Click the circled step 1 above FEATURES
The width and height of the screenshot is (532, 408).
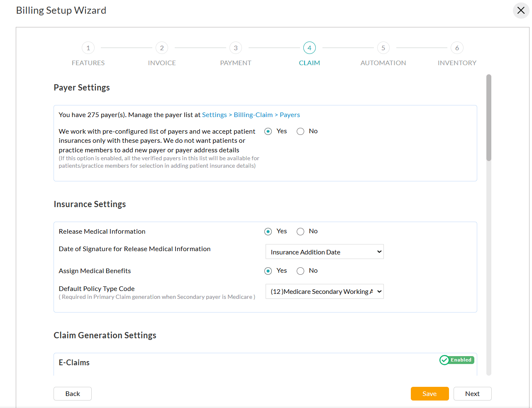coord(88,47)
